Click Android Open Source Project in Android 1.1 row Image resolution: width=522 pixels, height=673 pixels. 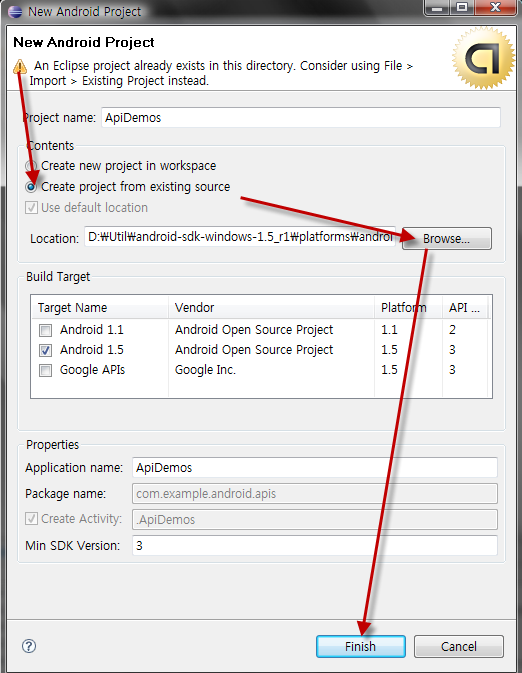(254, 330)
